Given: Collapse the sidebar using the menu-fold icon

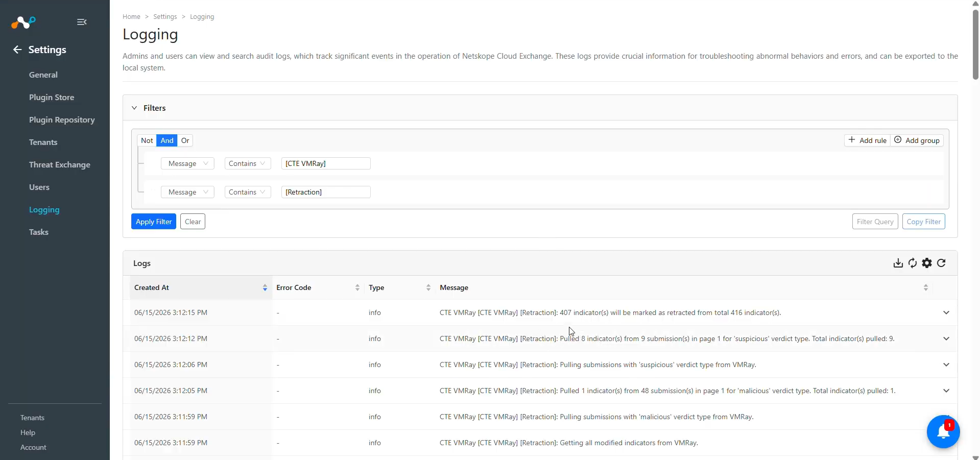Looking at the screenshot, I should [82, 22].
